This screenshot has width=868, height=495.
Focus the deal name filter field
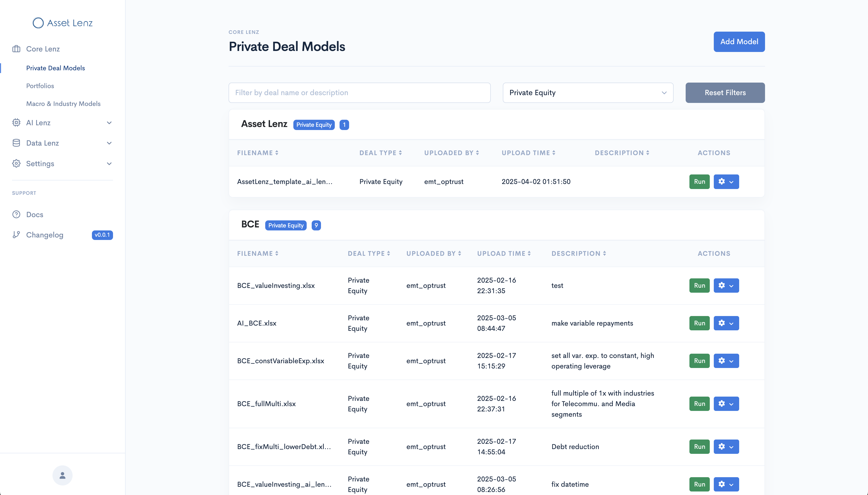coord(359,93)
